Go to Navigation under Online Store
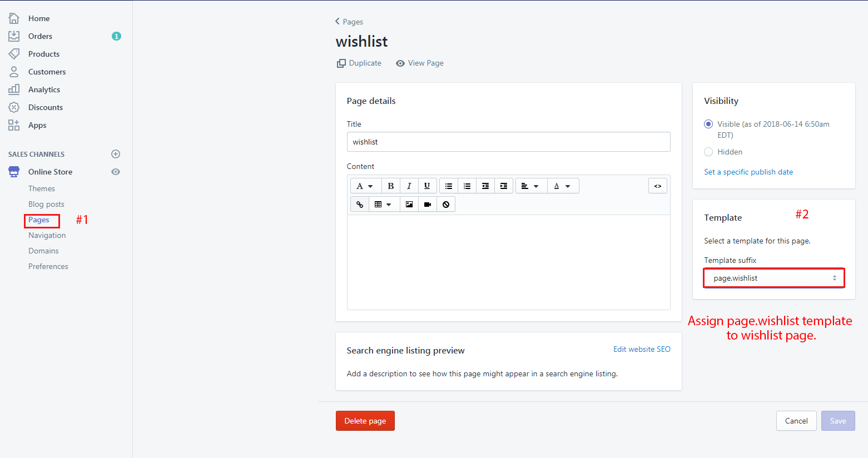 [x=47, y=235]
